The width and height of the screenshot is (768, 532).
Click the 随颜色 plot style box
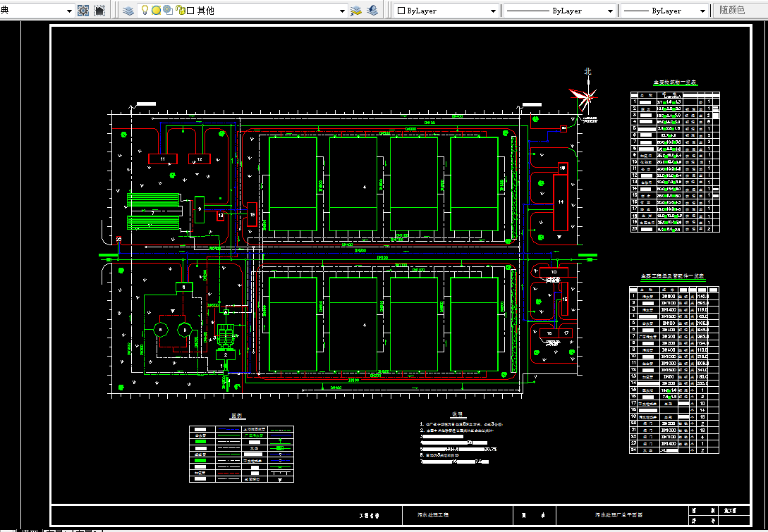[740, 11]
